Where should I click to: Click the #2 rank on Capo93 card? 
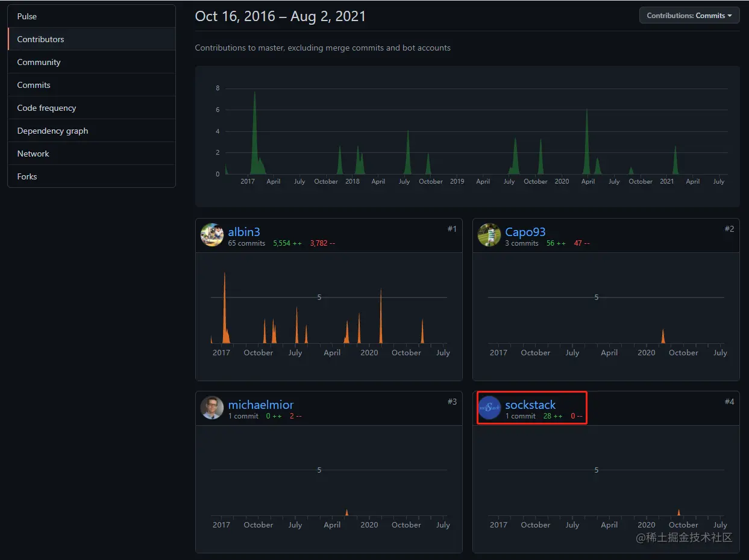pyautogui.click(x=729, y=229)
